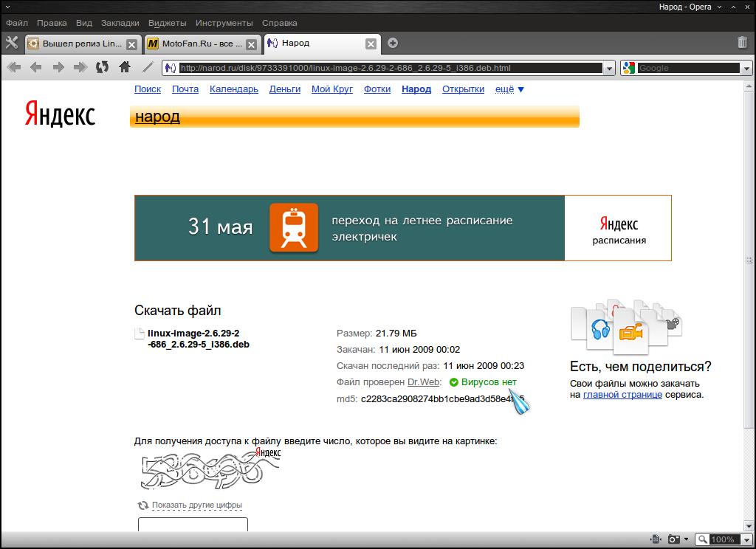Reload the page with the refresh icon
This screenshot has width=756, height=549.
point(102,67)
